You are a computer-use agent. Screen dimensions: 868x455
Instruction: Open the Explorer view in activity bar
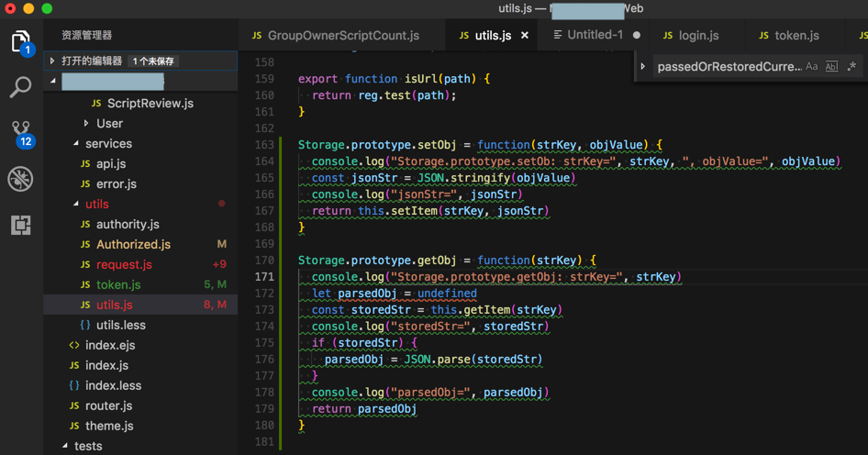20,41
